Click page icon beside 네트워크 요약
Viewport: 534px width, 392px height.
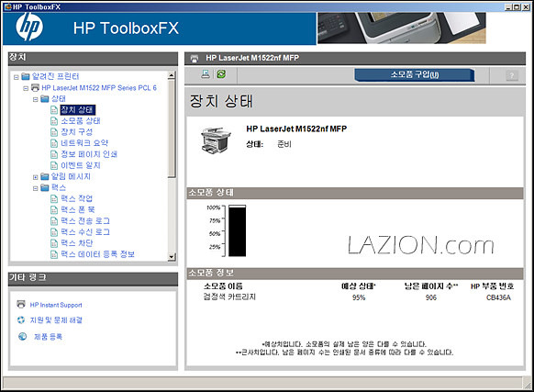pos(54,143)
